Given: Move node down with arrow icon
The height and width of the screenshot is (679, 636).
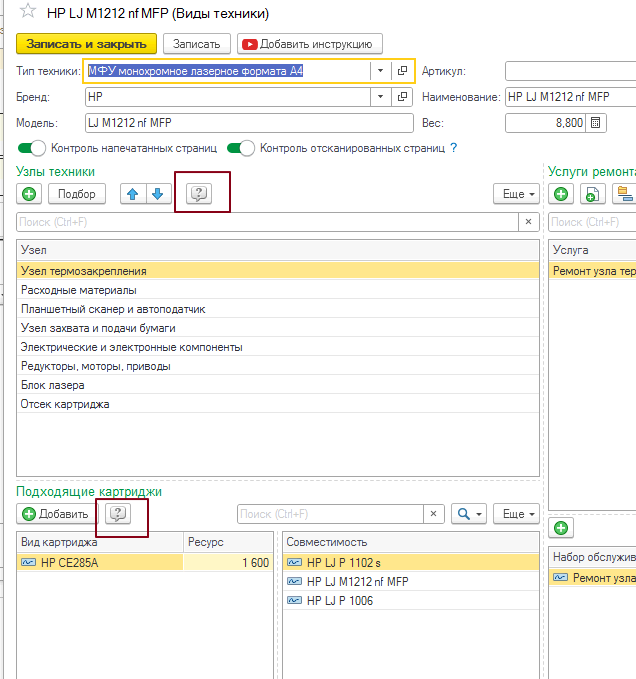Looking at the screenshot, I should tap(158, 194).
